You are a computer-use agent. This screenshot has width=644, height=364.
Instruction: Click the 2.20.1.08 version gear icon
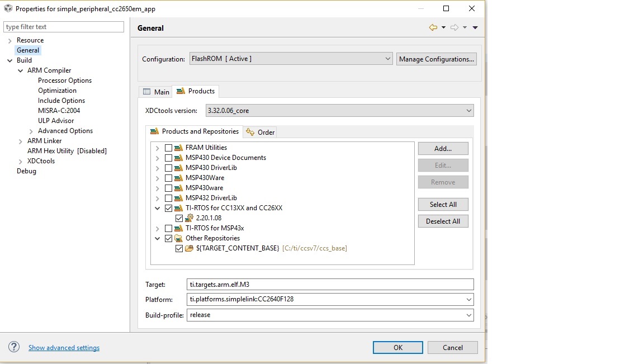(189, 218)
